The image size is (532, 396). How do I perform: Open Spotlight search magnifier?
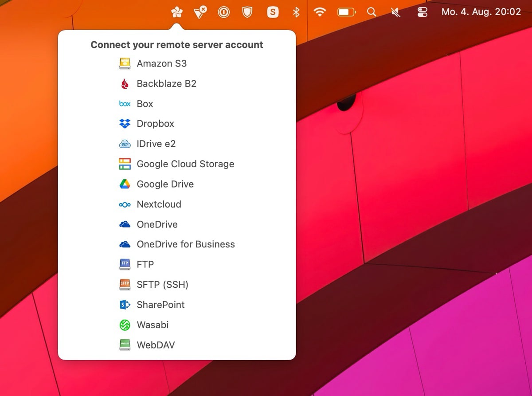[x=372, y=12]
